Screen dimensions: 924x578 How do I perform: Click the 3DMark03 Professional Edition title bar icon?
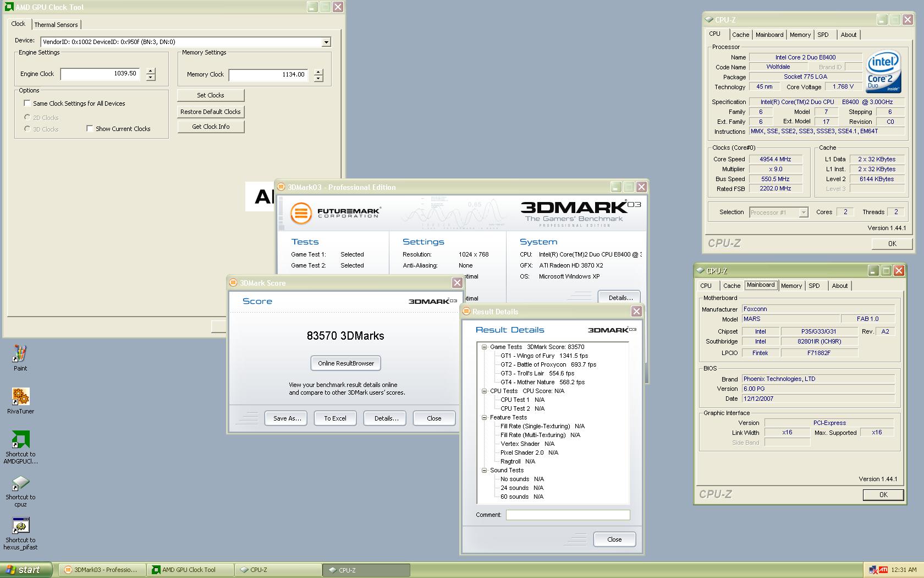point(281,187)
